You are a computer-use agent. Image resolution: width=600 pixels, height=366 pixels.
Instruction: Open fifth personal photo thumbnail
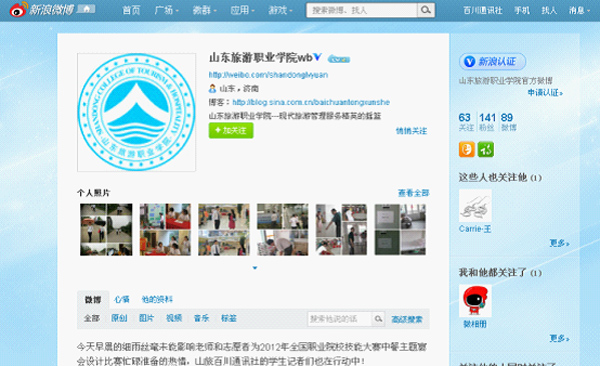click(341, 229)
